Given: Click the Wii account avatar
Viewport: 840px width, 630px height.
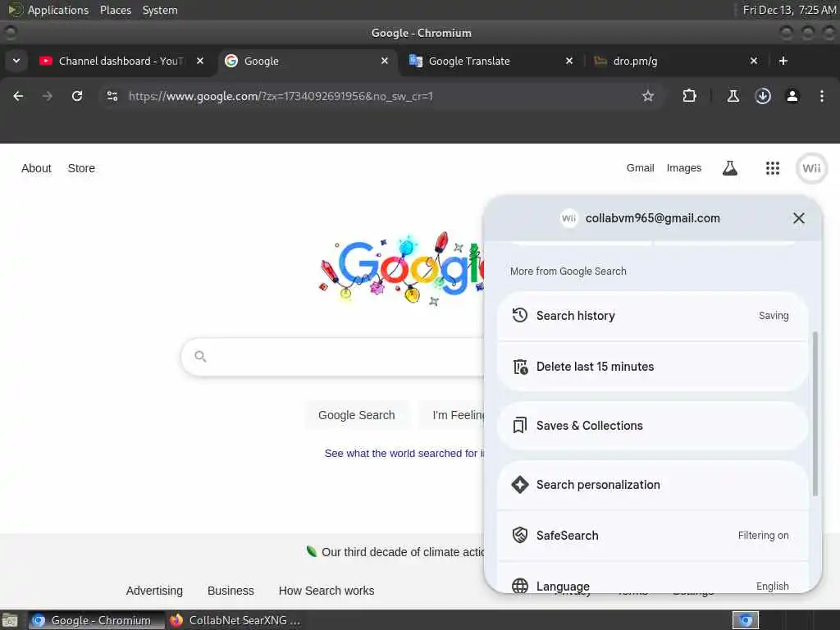Looking at the screenshot, I should click(x=811, y=168).
